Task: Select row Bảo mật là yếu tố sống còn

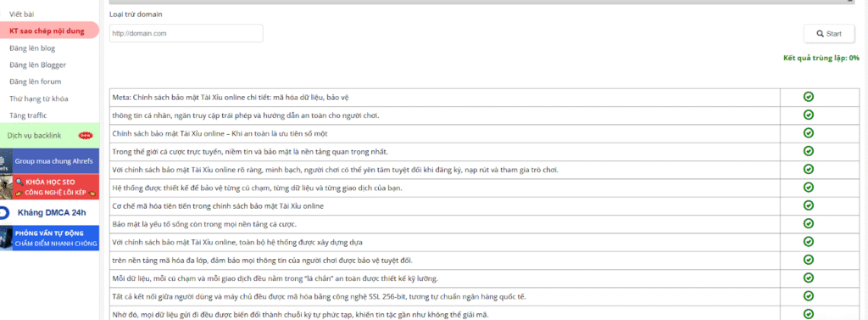Action: tap(444, 224)
